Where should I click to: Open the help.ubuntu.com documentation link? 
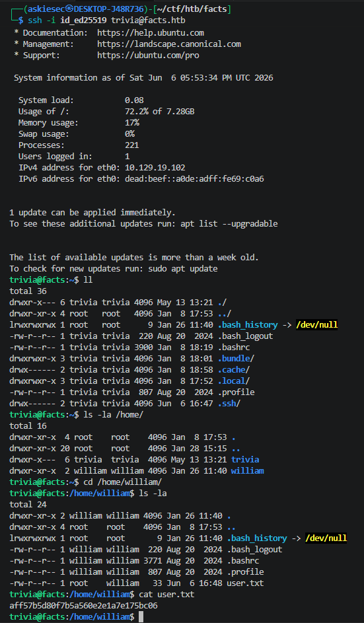point(151,33)
